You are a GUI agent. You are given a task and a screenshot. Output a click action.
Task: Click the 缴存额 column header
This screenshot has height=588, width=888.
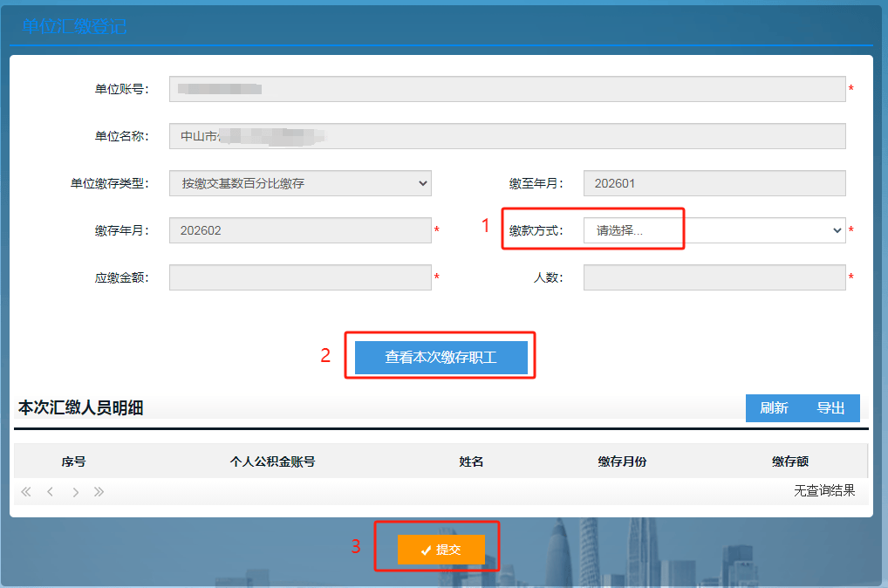pos(789,462)
